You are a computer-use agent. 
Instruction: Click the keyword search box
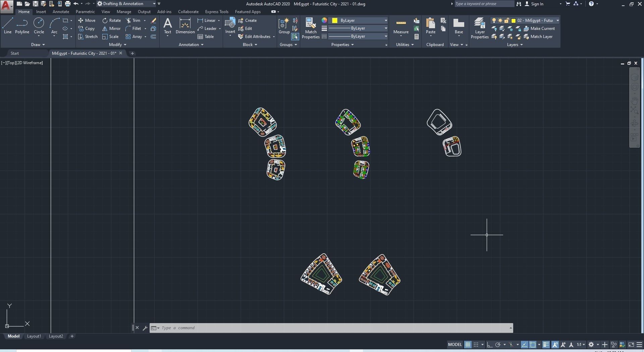click(x=484, y=4)
